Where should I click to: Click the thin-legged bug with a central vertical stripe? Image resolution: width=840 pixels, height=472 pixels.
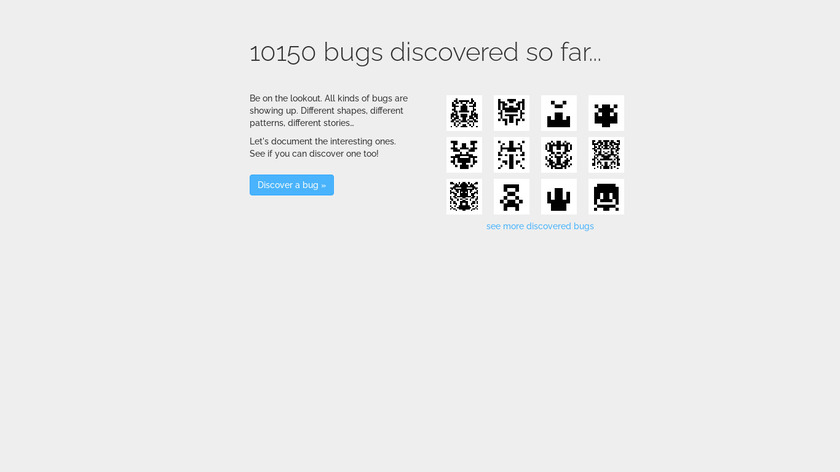(512, 155)
